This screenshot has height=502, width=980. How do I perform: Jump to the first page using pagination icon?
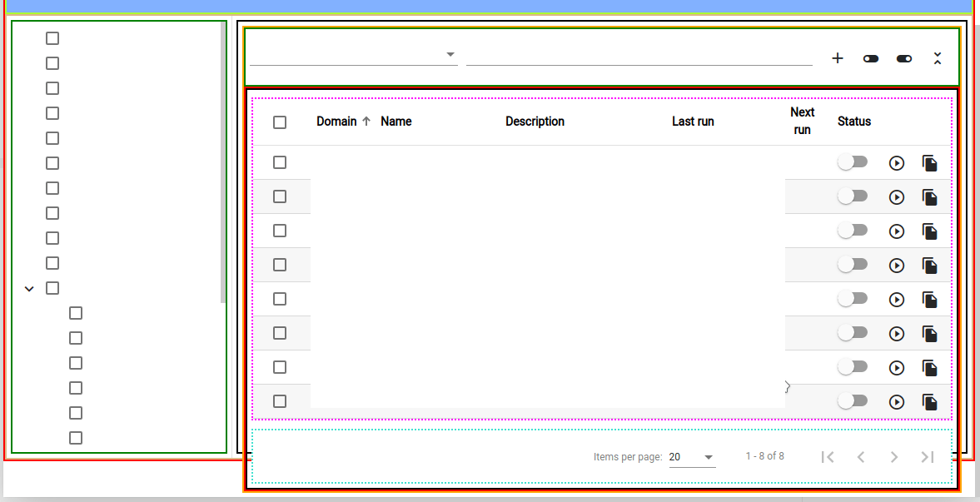pos(828,456)
